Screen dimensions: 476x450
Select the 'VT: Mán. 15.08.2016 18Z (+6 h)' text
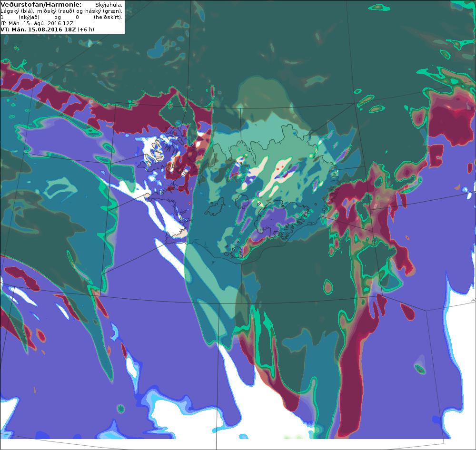[x=47, y=29]
